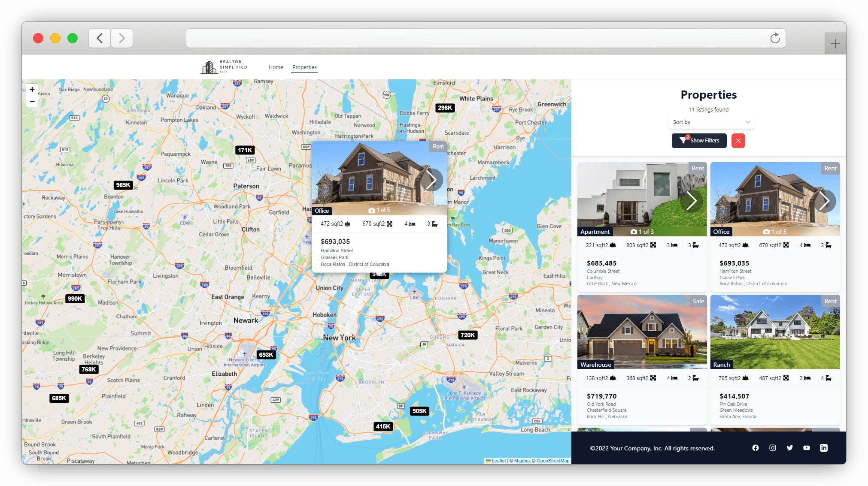Click the browser address bar
This screenshot has height=486, width=868.
point(486,38)
